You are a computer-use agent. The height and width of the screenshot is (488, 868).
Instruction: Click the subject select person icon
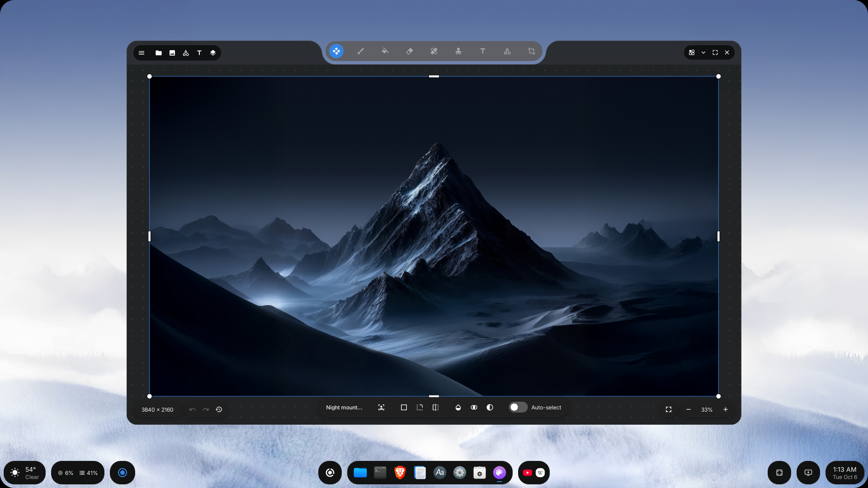382,408
